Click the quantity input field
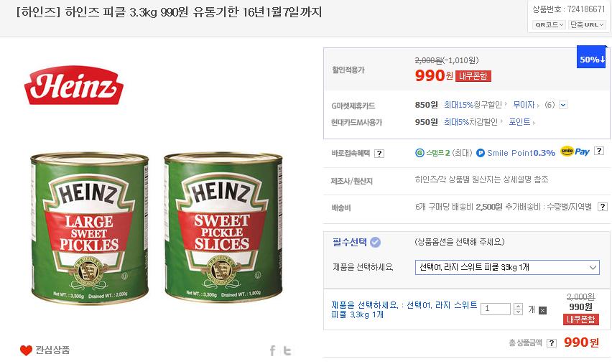The image size is (612, 364). (495, 309)
